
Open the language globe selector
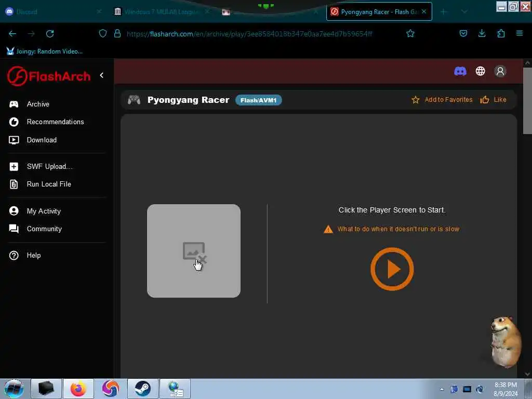[480, 71]
